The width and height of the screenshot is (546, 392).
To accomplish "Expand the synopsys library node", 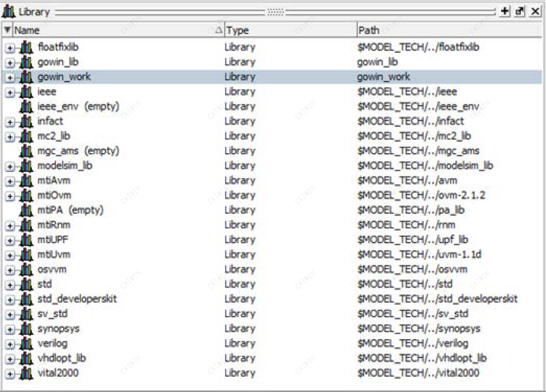I will pyautogui.click(x=10, y=329).
